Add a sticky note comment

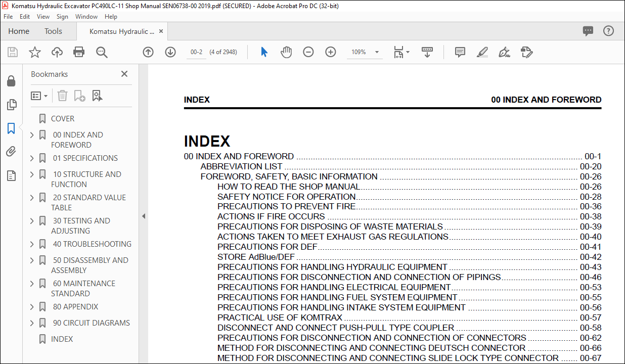(460, 52)
